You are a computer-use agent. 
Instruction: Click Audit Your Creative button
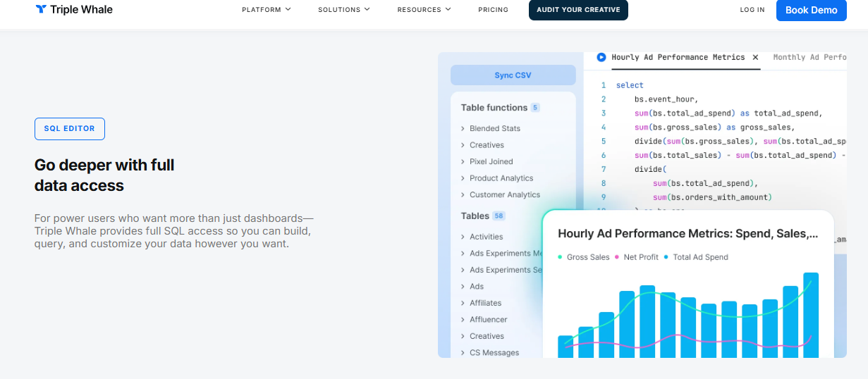(578, 10)
